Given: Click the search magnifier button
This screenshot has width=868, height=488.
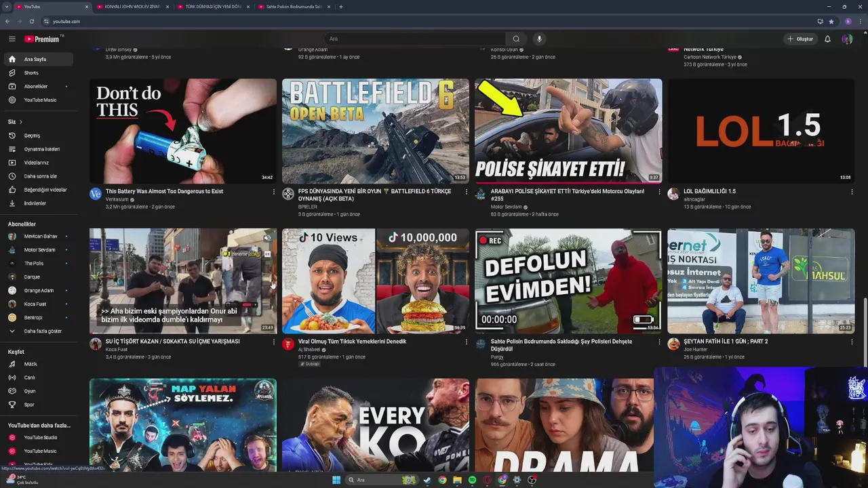Looking at the screenshot, I should point(516,39).
